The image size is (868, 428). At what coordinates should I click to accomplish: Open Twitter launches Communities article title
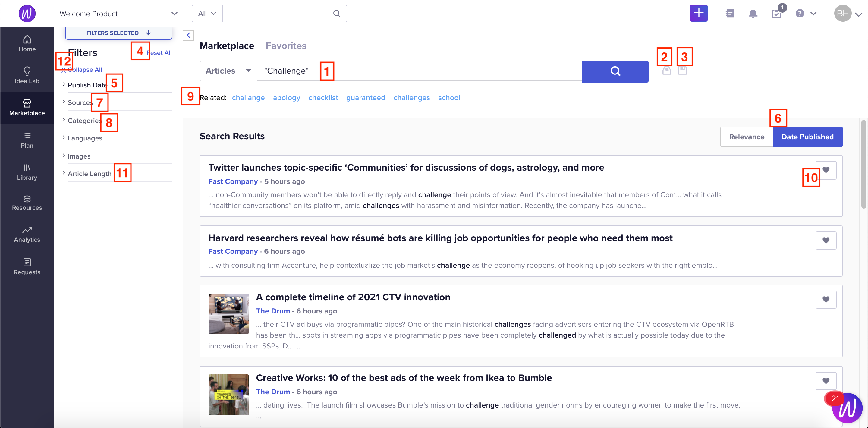coord(406,168)
